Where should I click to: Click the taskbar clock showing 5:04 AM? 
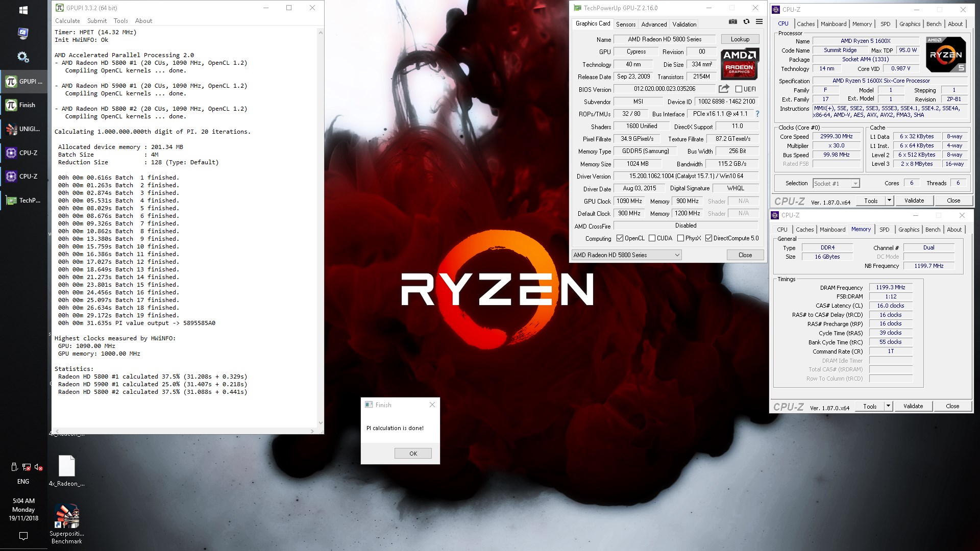point(23,510)
